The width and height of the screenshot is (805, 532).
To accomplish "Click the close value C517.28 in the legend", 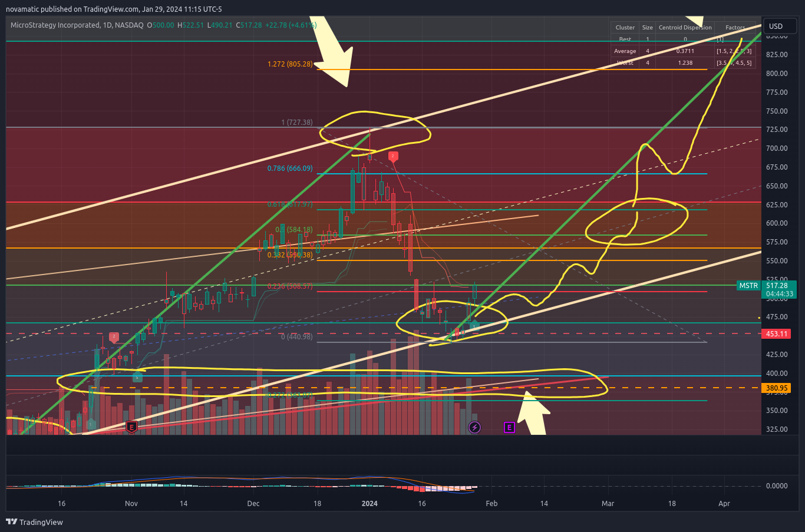I will click(x=249, y=25).
